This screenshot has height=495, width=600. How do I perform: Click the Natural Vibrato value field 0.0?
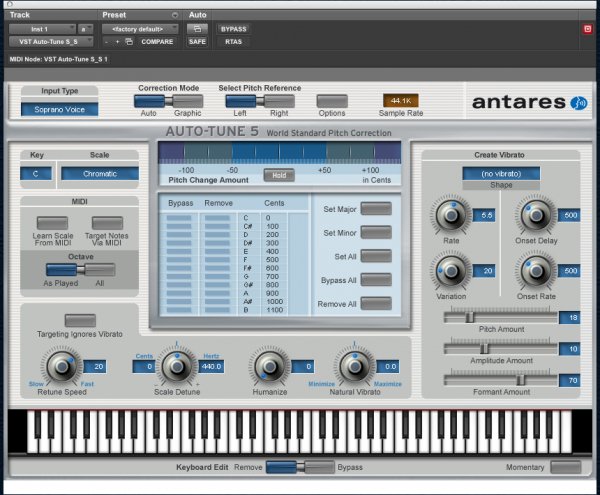click(x=388, y=366)
